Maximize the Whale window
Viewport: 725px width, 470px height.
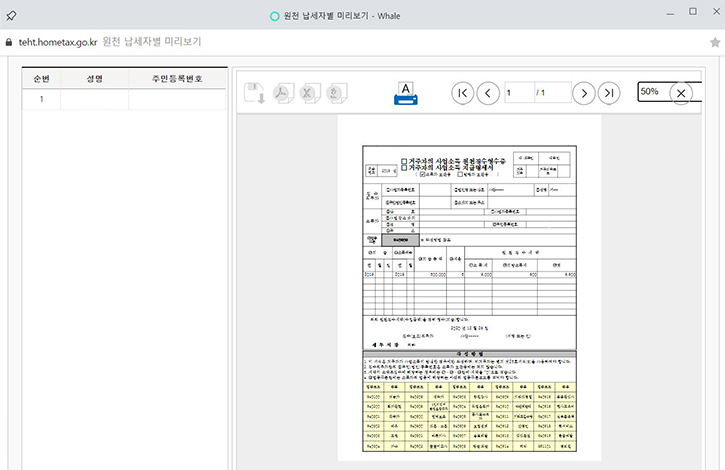coord(693,12)
